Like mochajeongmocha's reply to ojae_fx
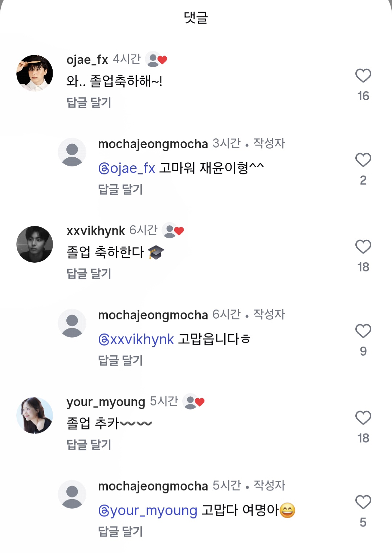Image resolution: width=392 pixels, height=553 pixels. pyautogui.click(x=363, y=160)
